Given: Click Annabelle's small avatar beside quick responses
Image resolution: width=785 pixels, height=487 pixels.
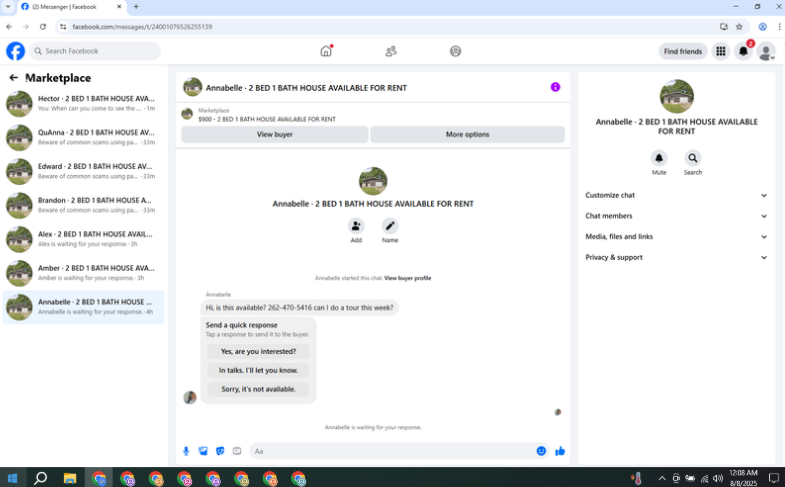Looking at the screenshot, I should (x=190, y=397).
